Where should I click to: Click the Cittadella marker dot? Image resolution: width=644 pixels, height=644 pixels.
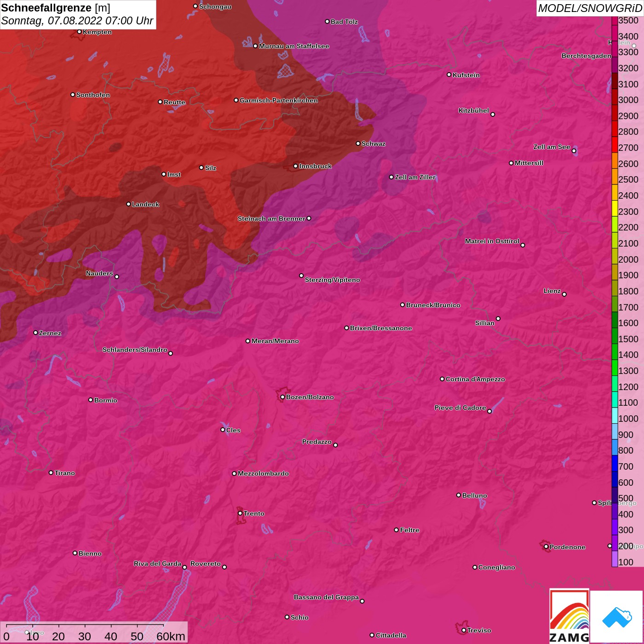click(372, 635)
